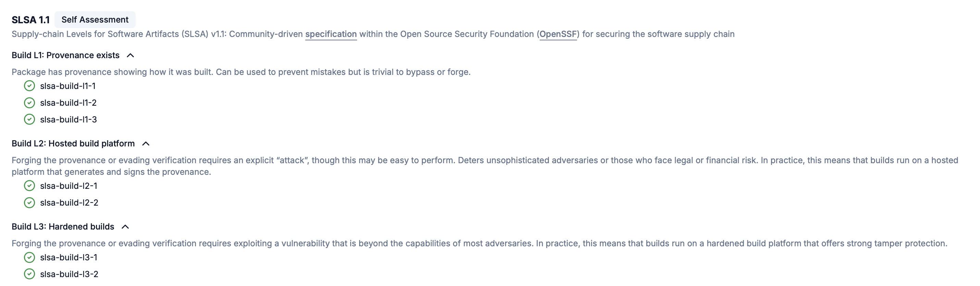Click the Build L1: Provenance exists heading

click(x=65, y=55)
